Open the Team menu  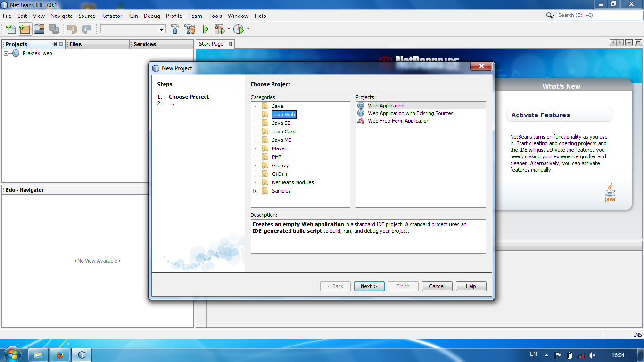[195, 16]
